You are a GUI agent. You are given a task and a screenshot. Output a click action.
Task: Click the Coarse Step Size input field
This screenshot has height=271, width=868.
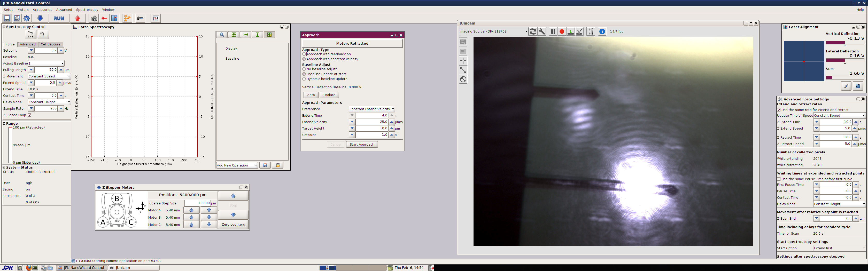[197, 203]
